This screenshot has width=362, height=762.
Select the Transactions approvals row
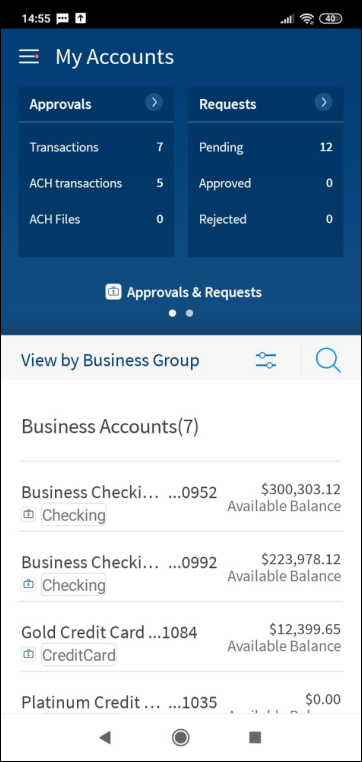click(96, 147)
